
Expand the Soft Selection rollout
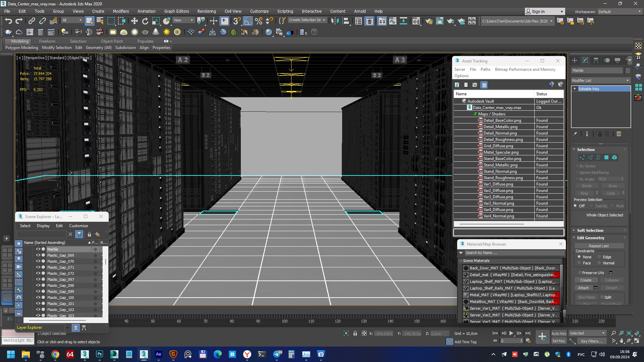tap(590, 230)
